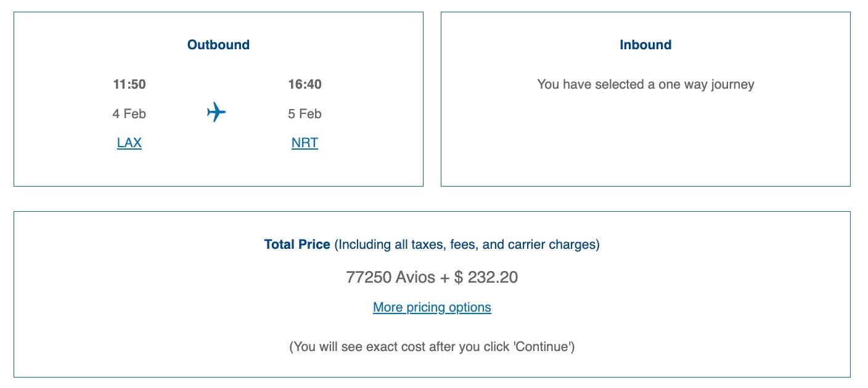This screenshot has height=388, width=868.
Task: Open More pricing options
Action: pos(432,307)
